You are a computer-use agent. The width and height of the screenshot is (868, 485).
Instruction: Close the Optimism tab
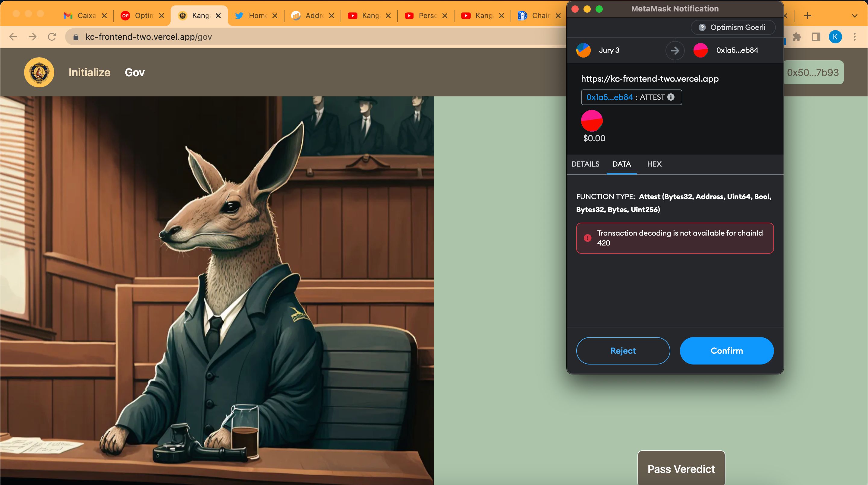(162, 15)
